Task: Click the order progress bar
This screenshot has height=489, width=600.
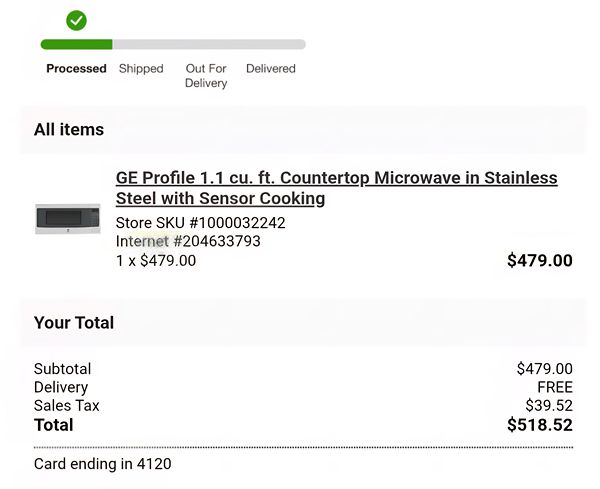Action: [173, 44]
